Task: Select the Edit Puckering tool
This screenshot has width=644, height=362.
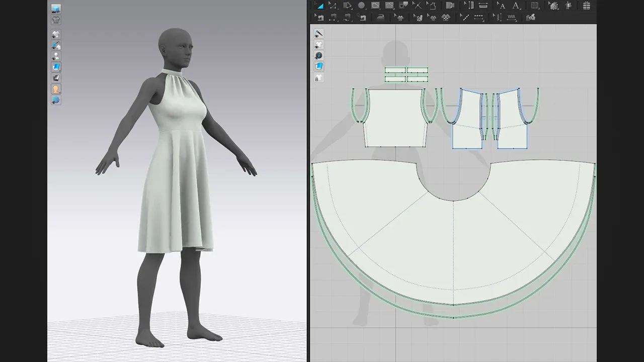Action: (x=498, y=17)
